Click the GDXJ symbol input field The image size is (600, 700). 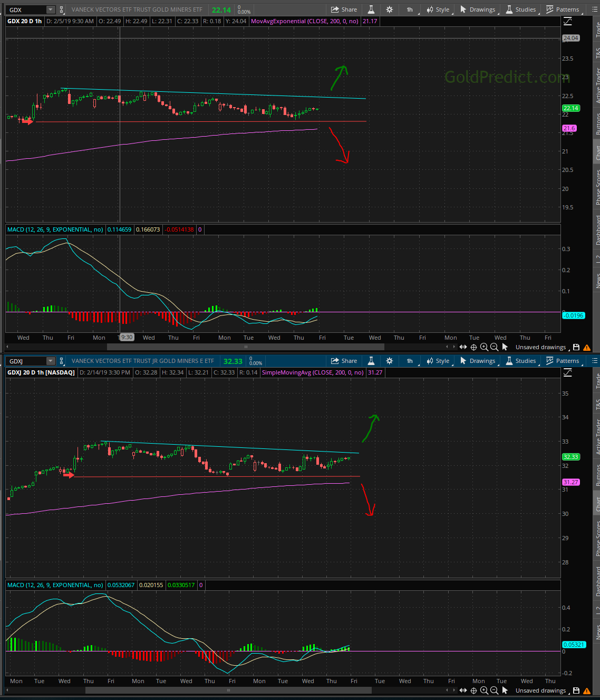[26, 361]
